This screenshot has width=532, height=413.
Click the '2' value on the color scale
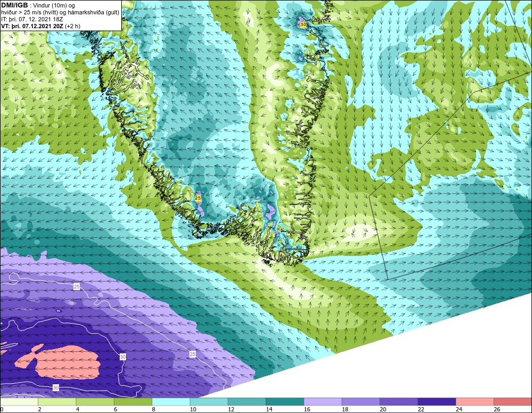(40, 409)
